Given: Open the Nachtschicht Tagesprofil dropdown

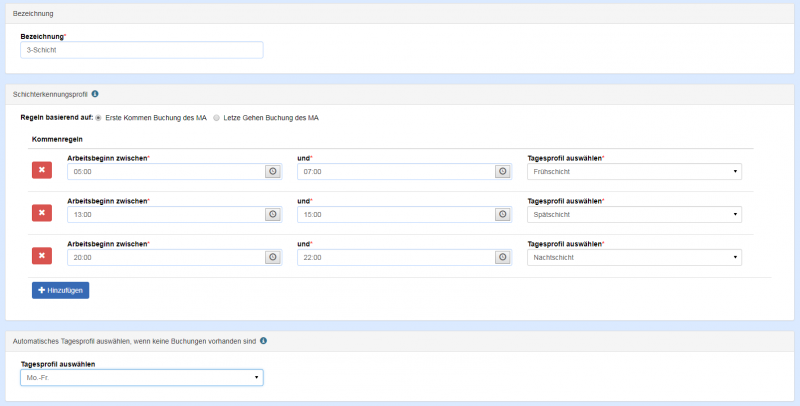Looking at the screenshot, I should click(634, 258).
